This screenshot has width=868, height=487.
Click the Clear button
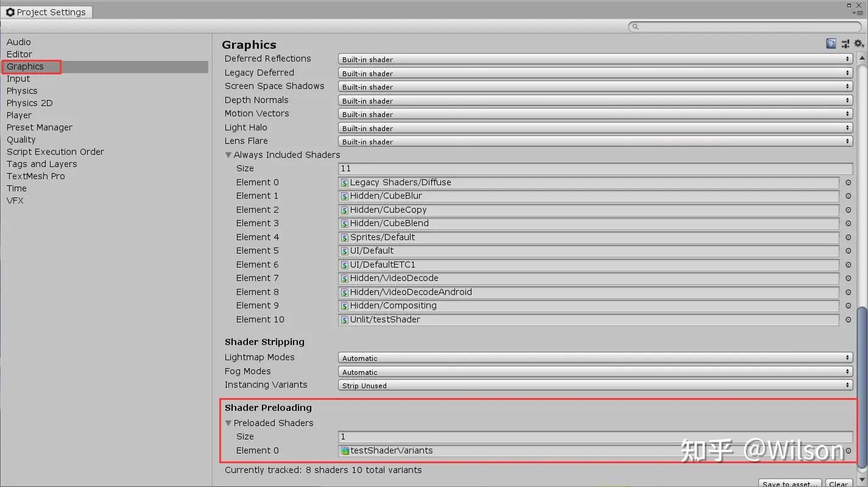point(839,483)
